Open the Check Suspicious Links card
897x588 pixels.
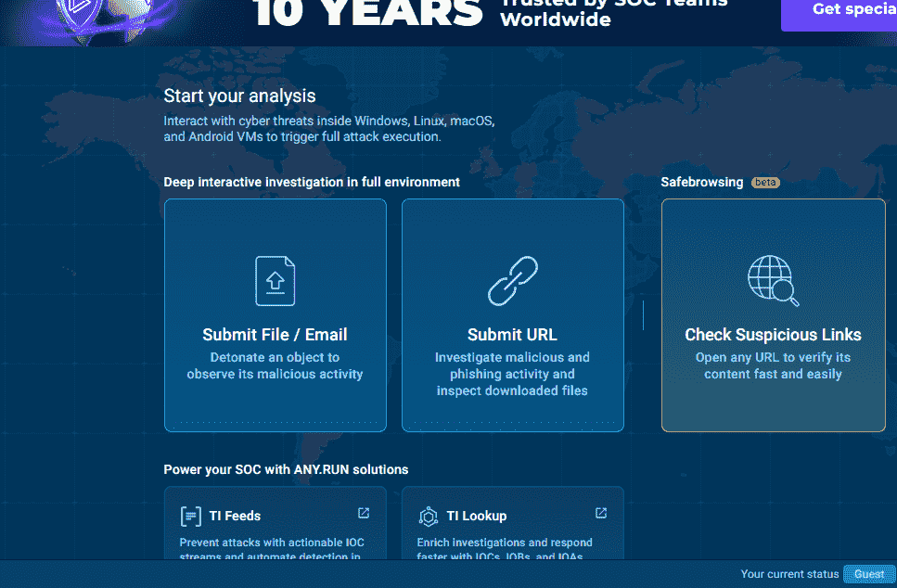774,315
